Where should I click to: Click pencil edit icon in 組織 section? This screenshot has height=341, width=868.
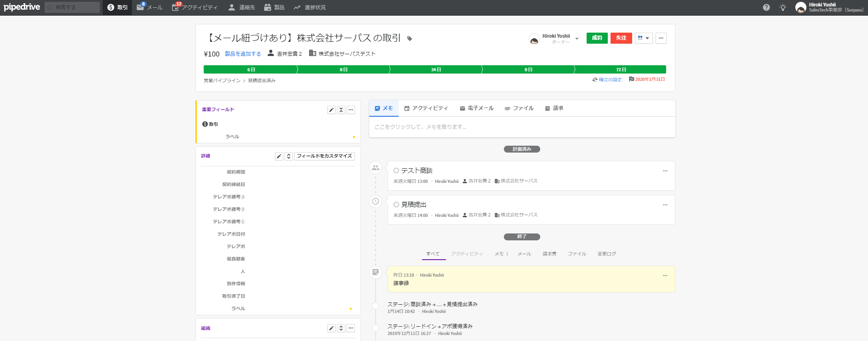click(x=331, y=328)
